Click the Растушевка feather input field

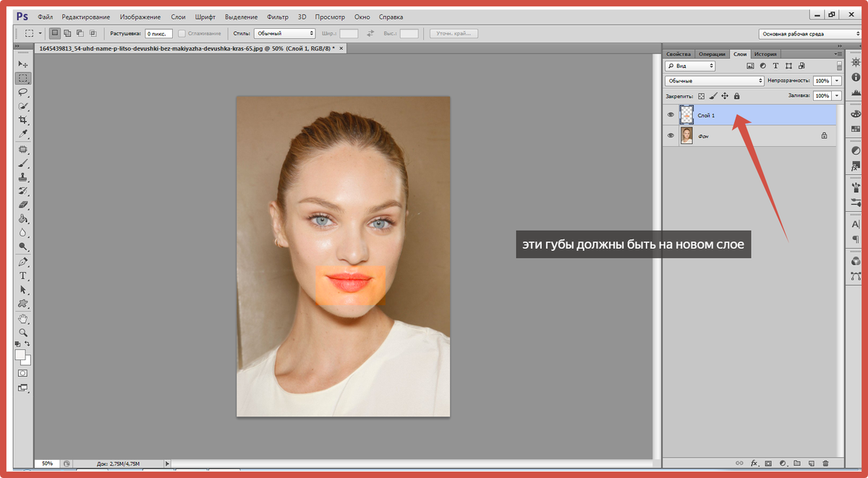point(158,33)
